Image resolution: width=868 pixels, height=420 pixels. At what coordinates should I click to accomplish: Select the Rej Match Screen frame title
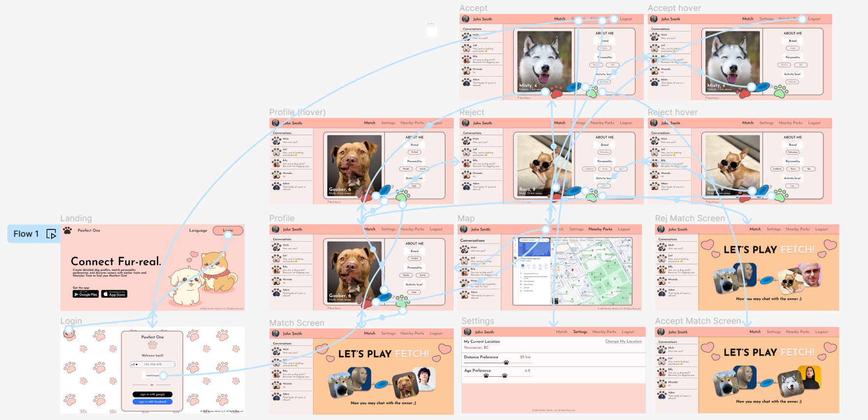point(690,218)
